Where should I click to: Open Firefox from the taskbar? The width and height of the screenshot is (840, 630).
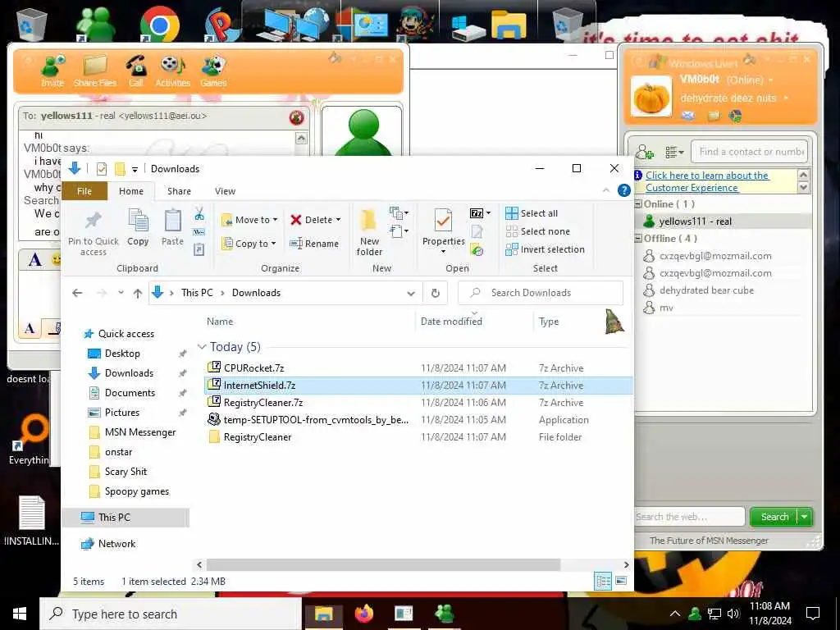(x=364, y=614)
